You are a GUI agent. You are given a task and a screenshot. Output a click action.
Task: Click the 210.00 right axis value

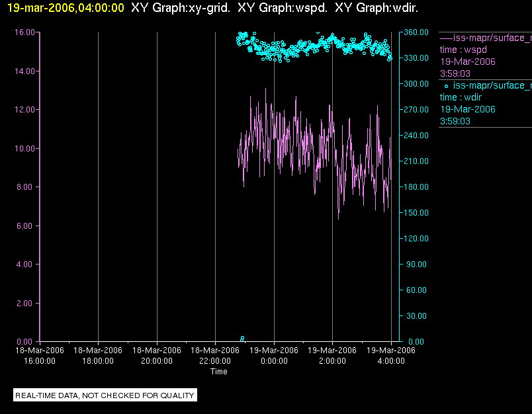coord(416,161)
